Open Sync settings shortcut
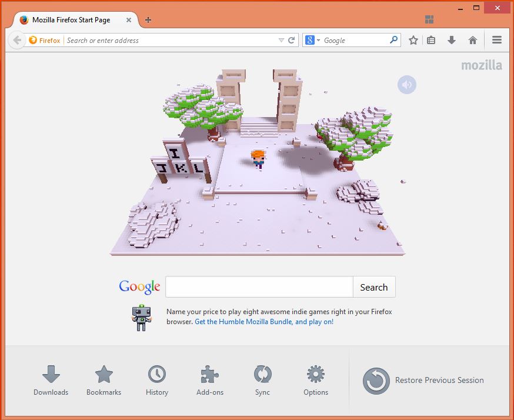This screenshot has height=420, width=514. tap(262, 380)
